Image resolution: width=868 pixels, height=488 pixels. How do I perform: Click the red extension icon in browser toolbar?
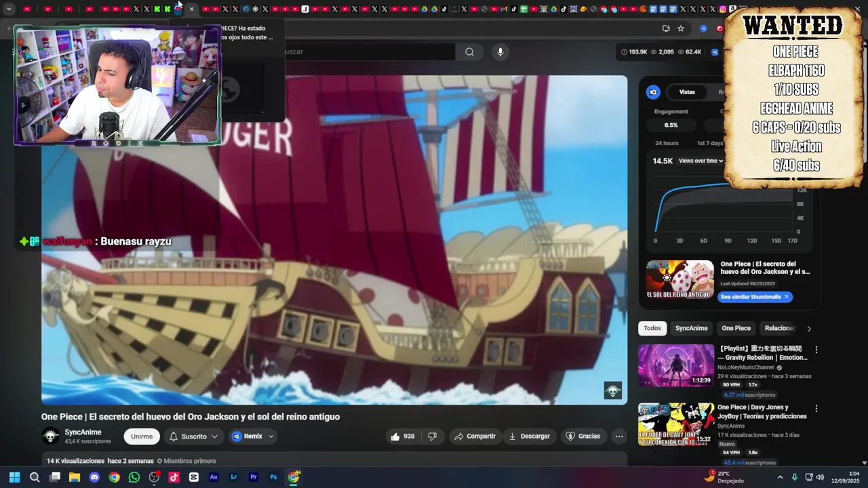pyautogui.click(x=719, y=28)
